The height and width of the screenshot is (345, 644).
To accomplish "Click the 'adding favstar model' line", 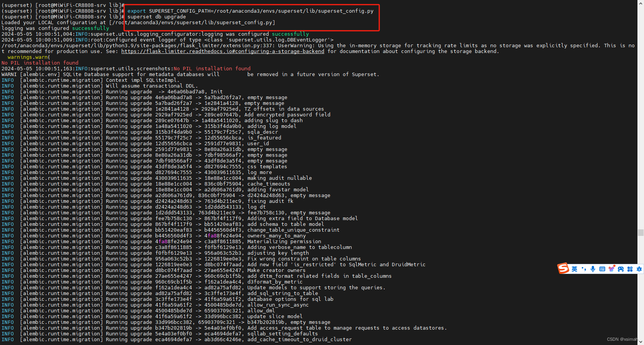I will tap(155, 189).
